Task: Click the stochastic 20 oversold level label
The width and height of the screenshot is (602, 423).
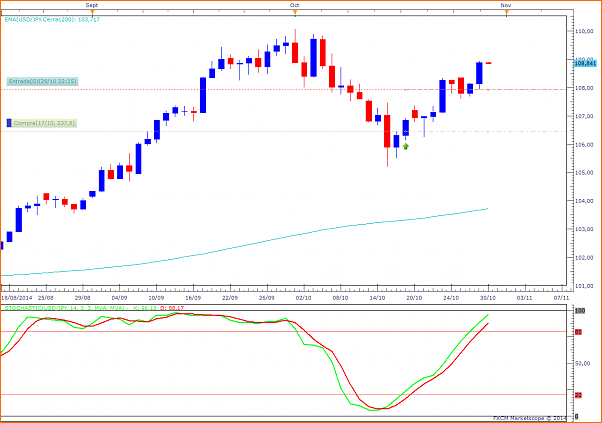Action: click(x=578, y=395)
